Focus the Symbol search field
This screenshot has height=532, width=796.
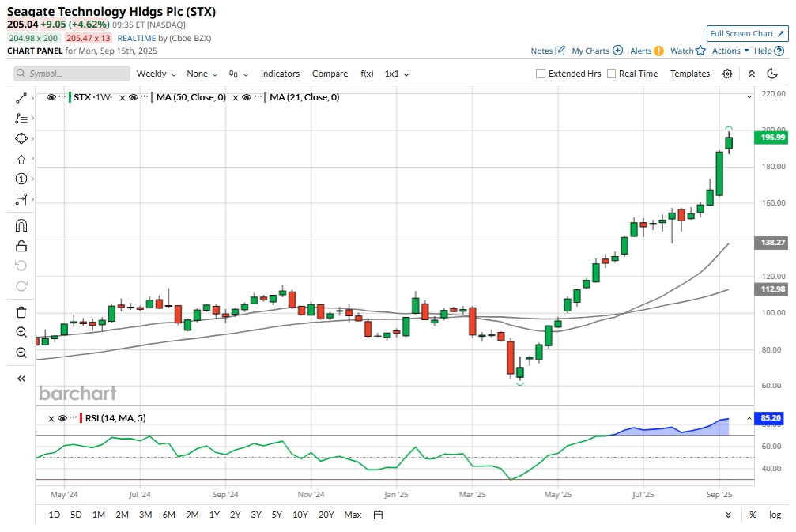[x=72, y=74]
